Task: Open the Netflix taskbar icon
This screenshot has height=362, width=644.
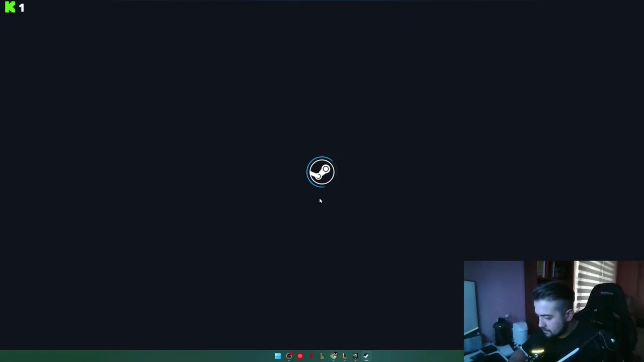Action: tap(311, 356)
